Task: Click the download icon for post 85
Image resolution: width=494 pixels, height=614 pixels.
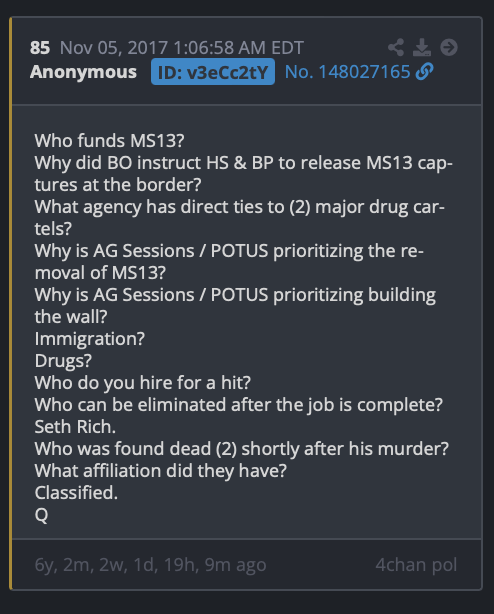Action: tap(422, 47)
